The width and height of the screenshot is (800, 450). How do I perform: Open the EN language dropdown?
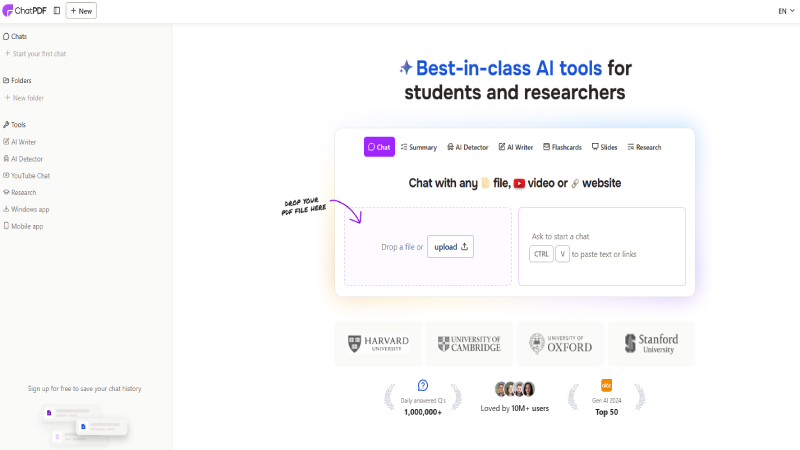pos(786,11)
